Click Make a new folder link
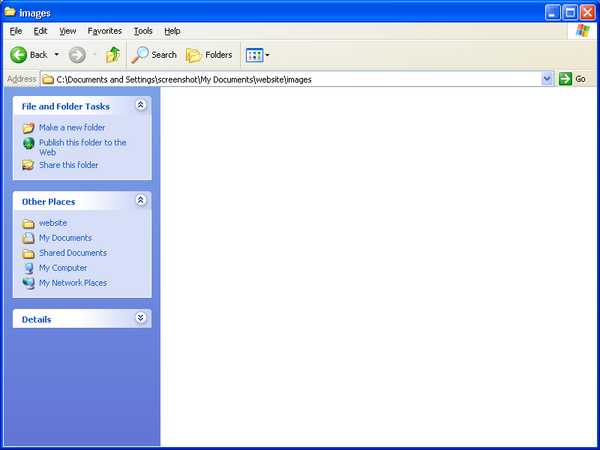 coord(72,127)
